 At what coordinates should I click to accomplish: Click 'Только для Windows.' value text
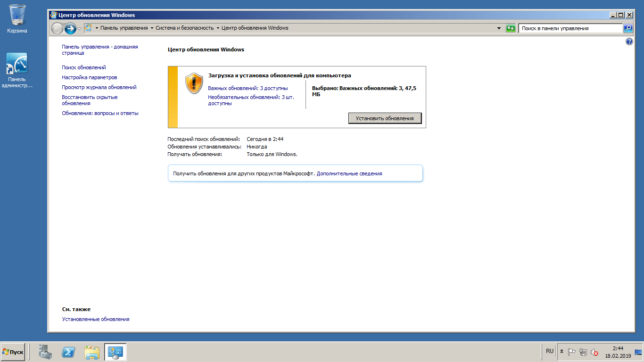point(272,154)
